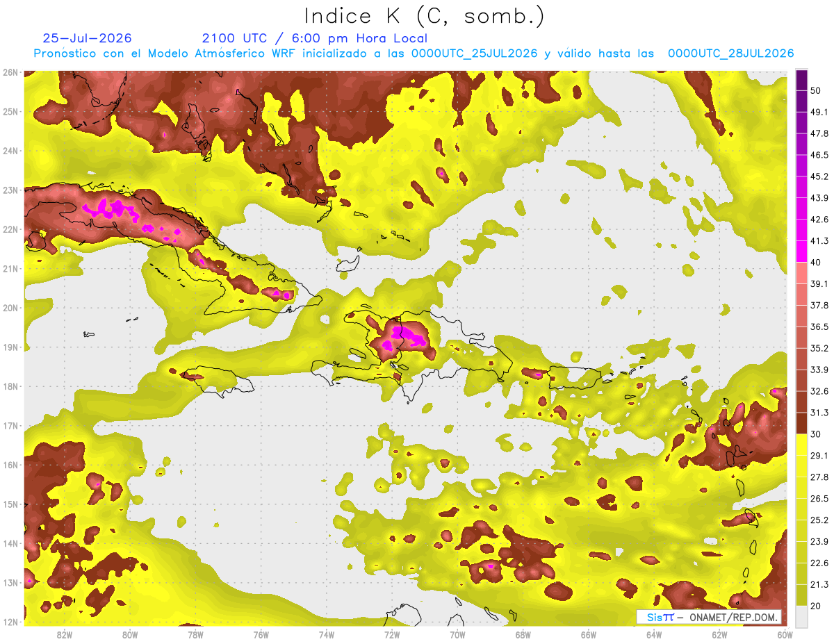Click the latitude axis label "18N"

point(10,386)
